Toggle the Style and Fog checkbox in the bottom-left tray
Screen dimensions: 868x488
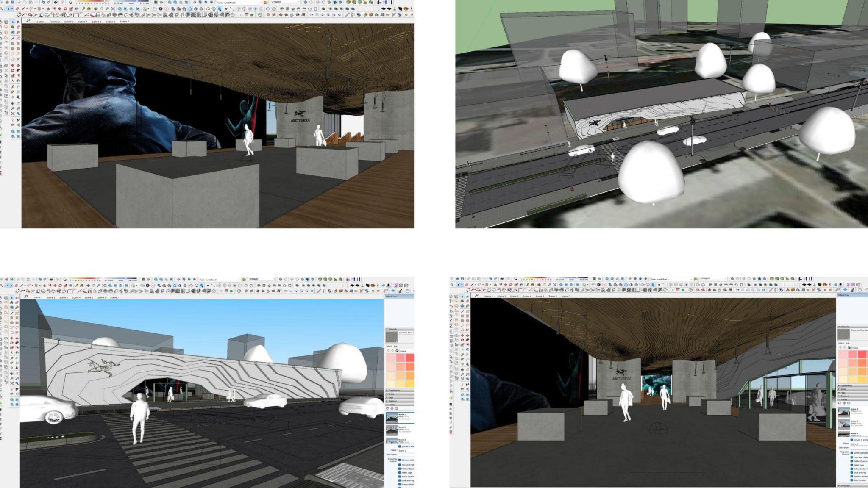(399, 481)
